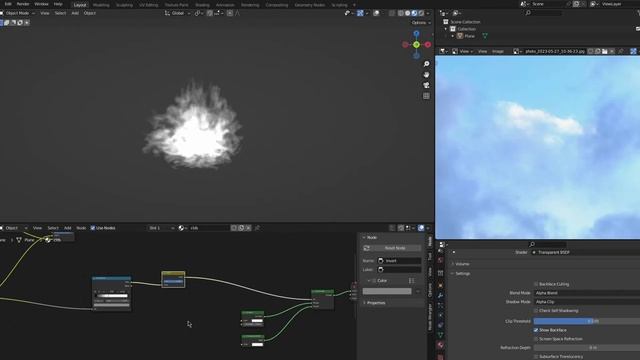This screenshot has width=640, height=360.
Task: Enable Backface Culling checkbox
Action: [536, 284]
